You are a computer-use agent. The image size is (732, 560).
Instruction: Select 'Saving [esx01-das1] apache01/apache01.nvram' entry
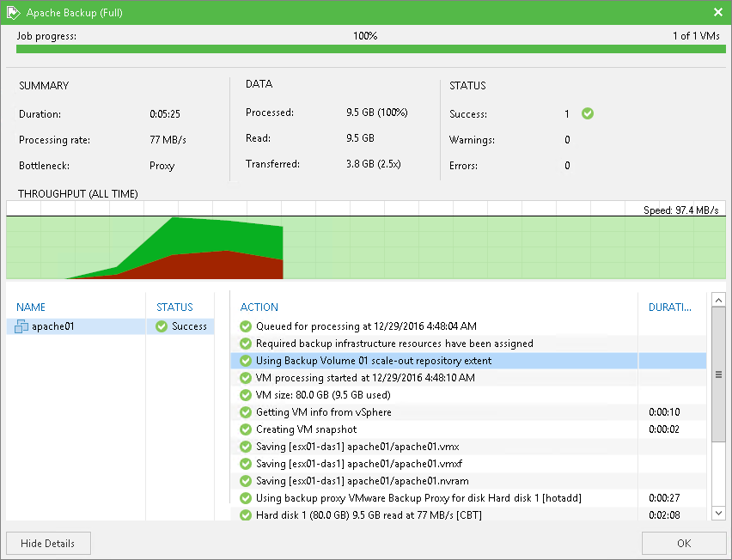coord(363,481)
